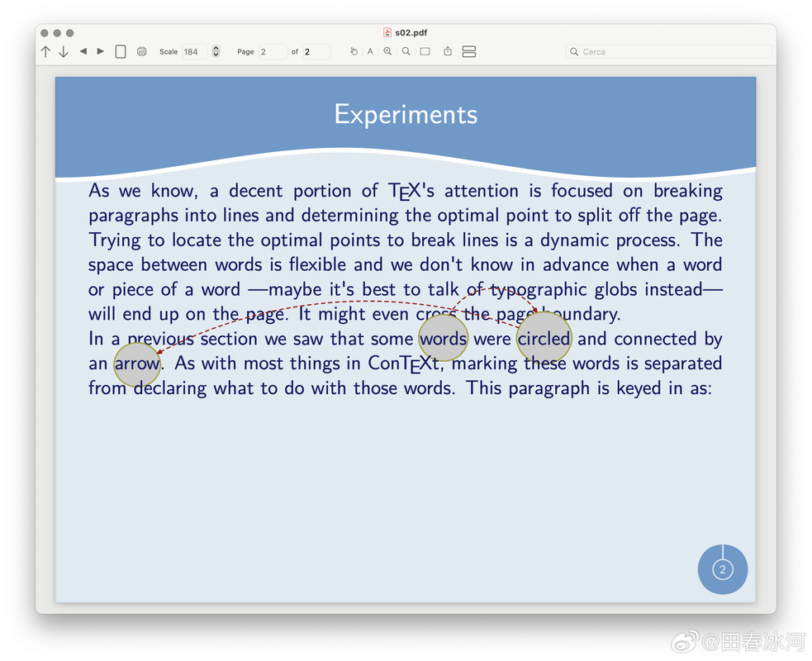Click the circled word 'words'
This screenshot has height=661, width=812.
pyautogui.click(x=444, y=339)
